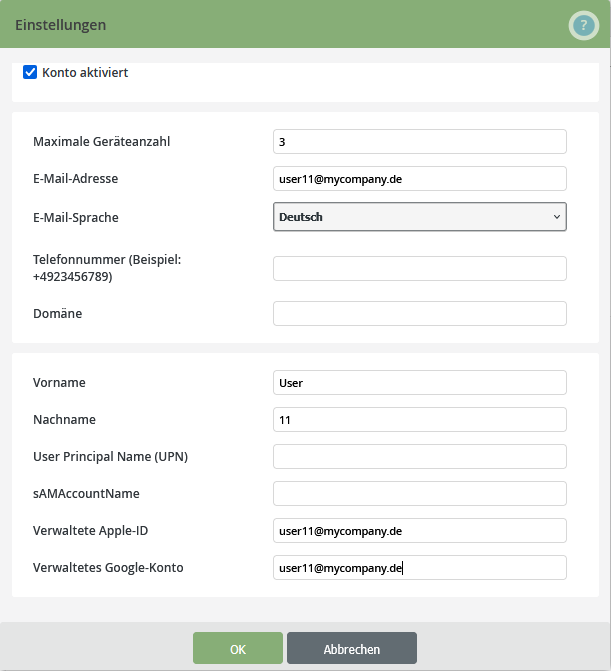Viewport: 611px width, 671px height.
Task: Click the Einstellungen dialog title
Action: 61,25
